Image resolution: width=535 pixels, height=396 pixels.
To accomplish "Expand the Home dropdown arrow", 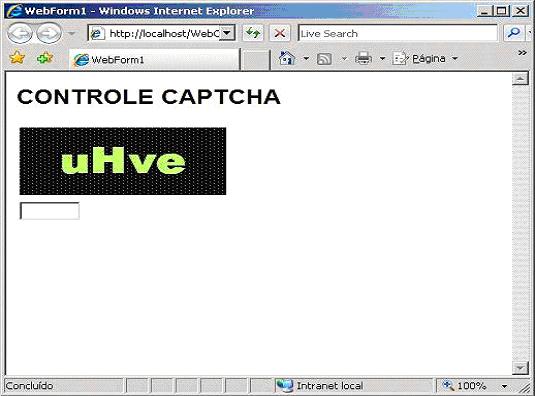I will click(x=306, y=59).
